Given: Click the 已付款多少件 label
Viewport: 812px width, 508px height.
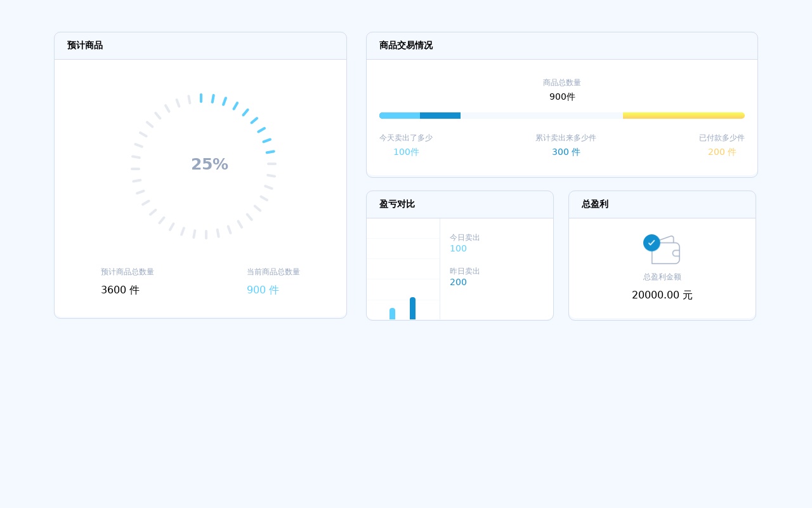Looking at the screenshot, I should click(x=722, y=138).
